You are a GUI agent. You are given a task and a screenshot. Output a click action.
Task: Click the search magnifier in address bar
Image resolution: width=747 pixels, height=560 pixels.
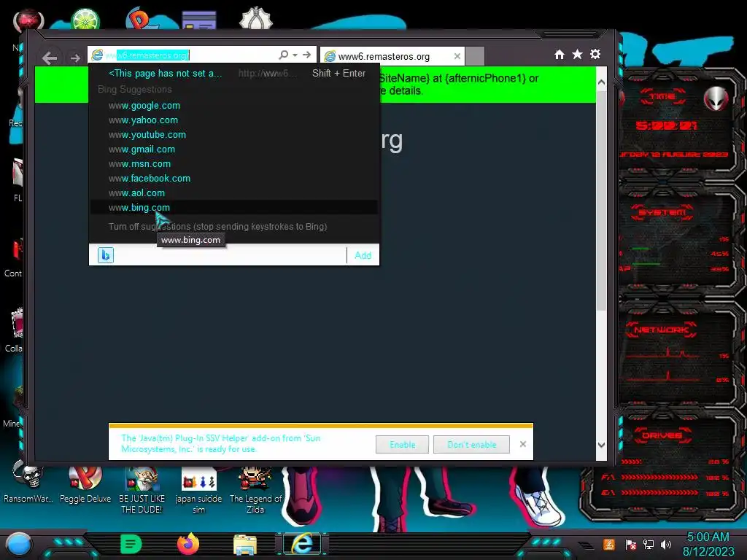[x=284, y=55]
